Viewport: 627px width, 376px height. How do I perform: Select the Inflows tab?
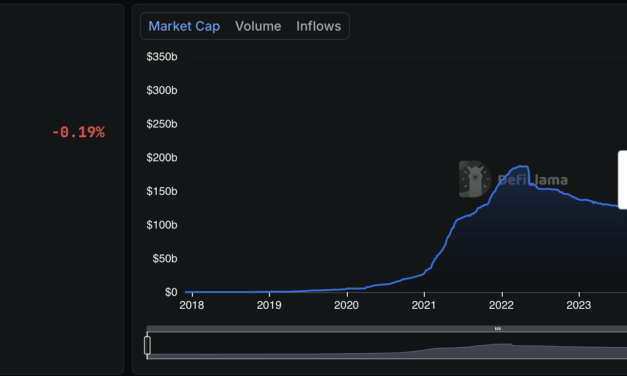point(318,26)
